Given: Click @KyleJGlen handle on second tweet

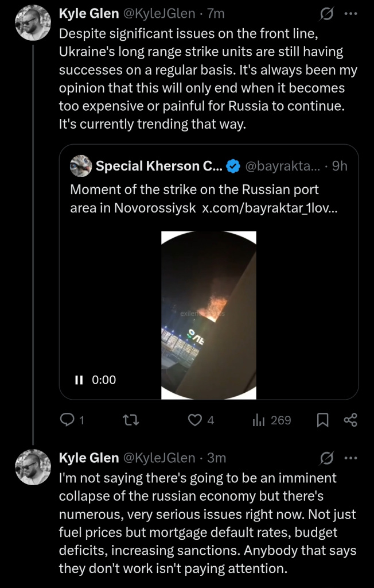Looking at the screenshot, I should (x=158, y=458).
